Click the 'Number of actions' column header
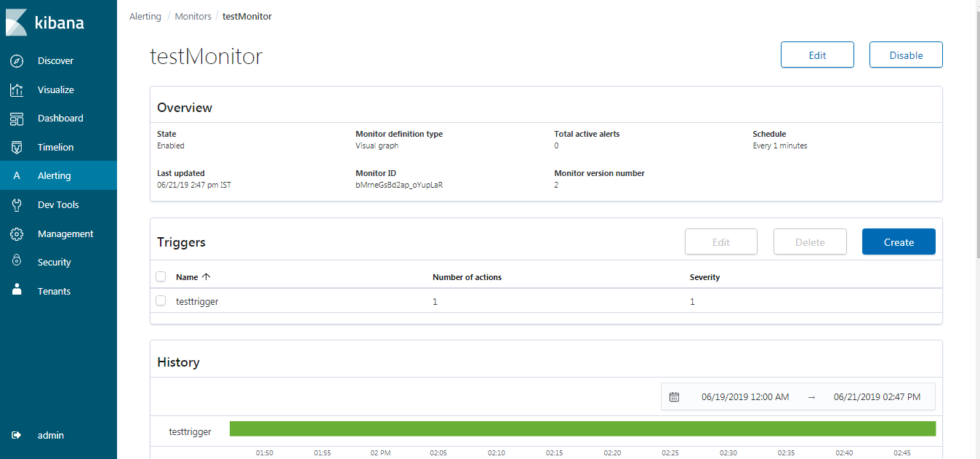Screen dimensions: 980x459 click(467, 277)
